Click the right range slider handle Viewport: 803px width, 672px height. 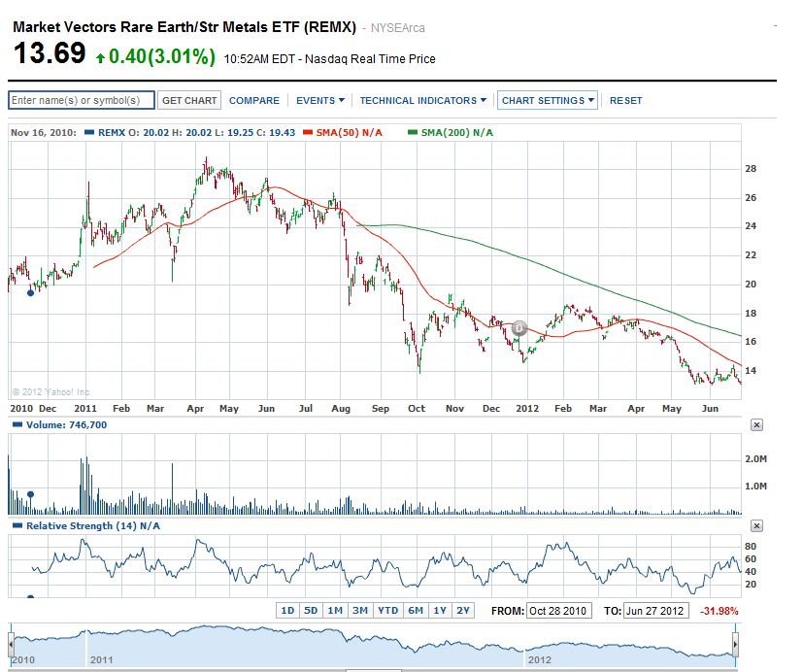tap(735, 645)
